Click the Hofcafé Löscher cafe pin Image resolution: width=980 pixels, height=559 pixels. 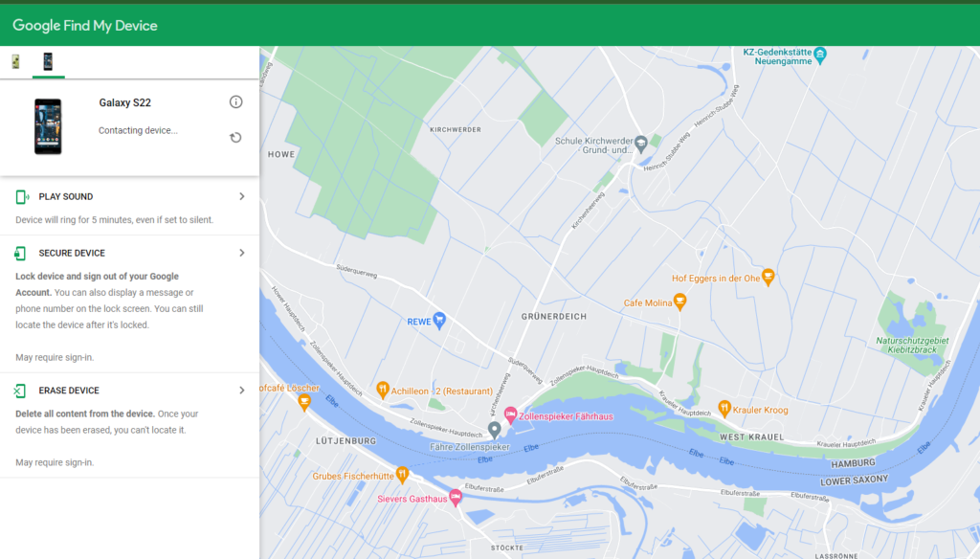click(304, 401)
